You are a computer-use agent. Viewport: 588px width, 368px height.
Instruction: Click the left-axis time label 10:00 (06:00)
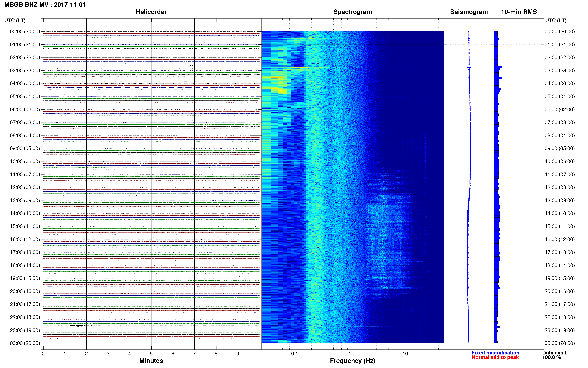[25, 161]
